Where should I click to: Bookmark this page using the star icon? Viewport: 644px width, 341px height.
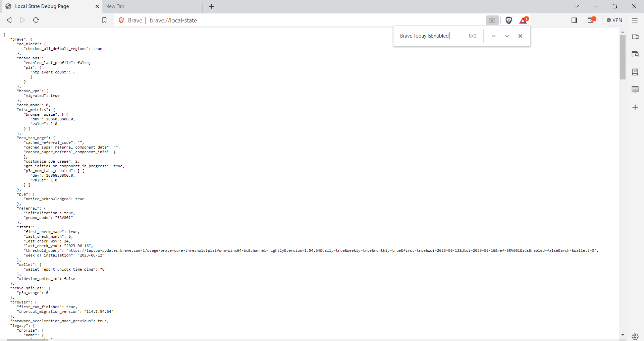point(104,20)
